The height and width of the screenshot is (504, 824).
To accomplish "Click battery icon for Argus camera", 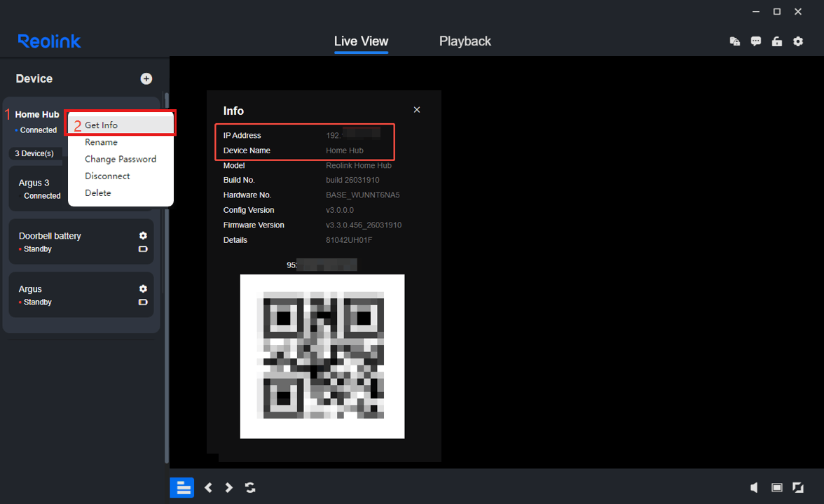I will [x=143, y=302].
